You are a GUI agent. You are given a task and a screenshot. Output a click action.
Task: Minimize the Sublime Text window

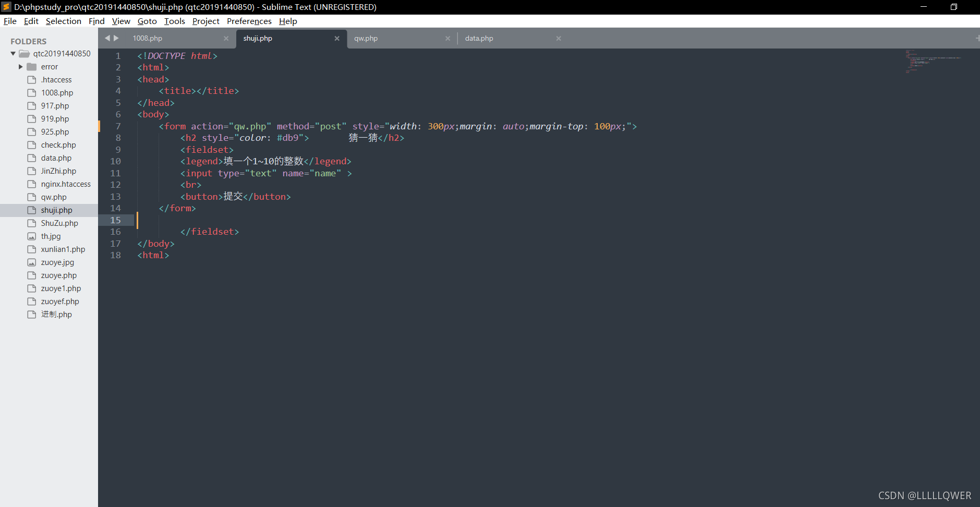pos(923,7)
